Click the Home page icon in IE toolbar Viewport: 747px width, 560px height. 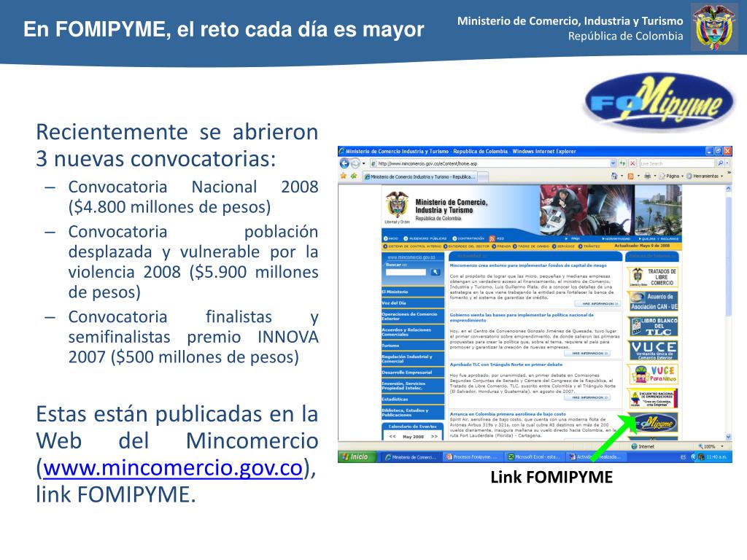(614, 176)
